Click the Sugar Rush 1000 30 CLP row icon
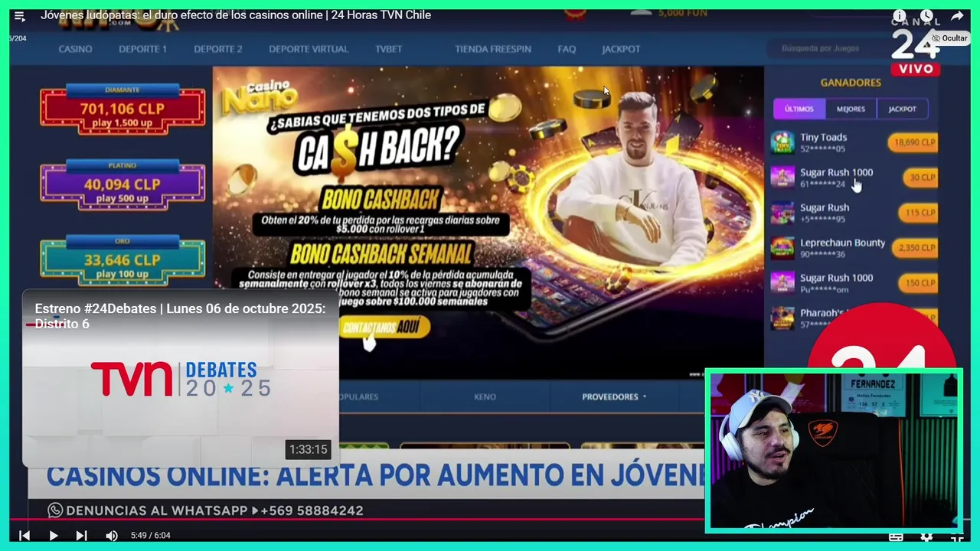 782,178
